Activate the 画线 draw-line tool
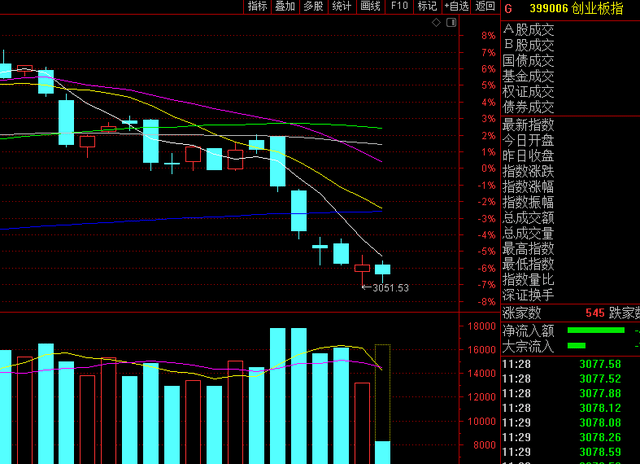The image size is (640, 464). point(371,7)
